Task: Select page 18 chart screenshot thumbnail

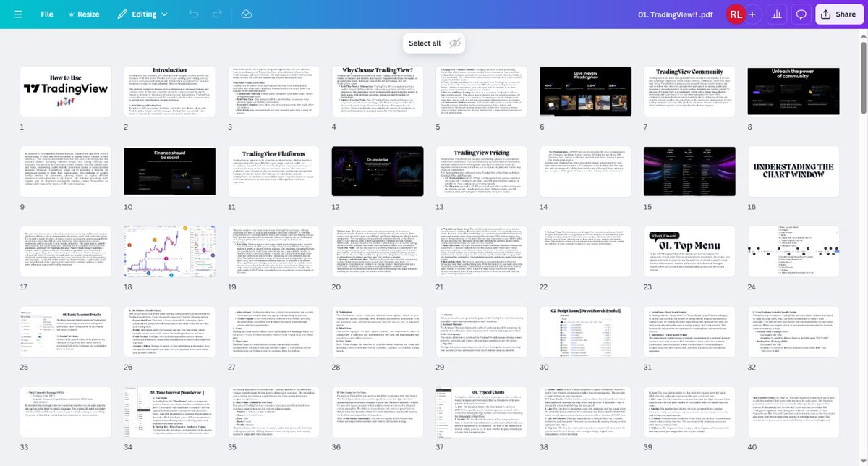Action: [169, 252]
